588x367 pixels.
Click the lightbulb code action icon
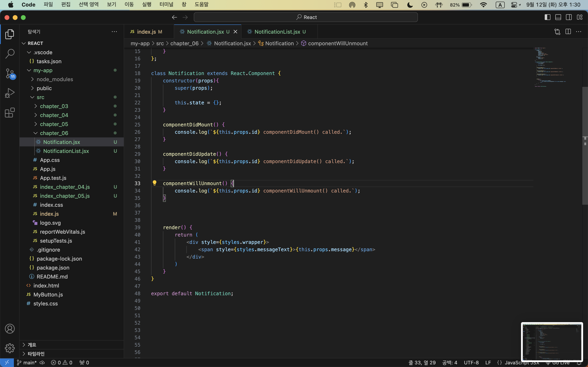155,183
